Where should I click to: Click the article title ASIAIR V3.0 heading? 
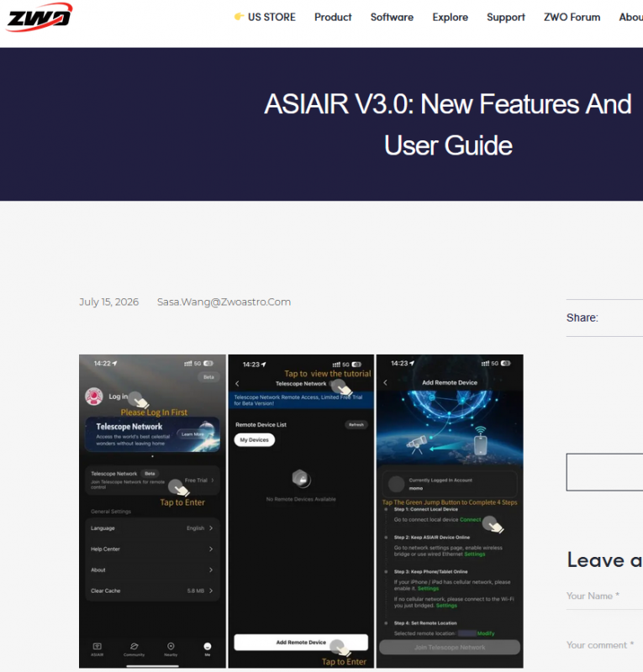click(448, 124)
